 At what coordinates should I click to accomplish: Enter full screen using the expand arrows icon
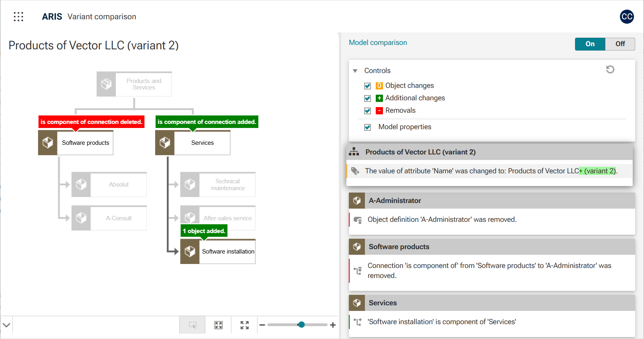tap(245, 325)
